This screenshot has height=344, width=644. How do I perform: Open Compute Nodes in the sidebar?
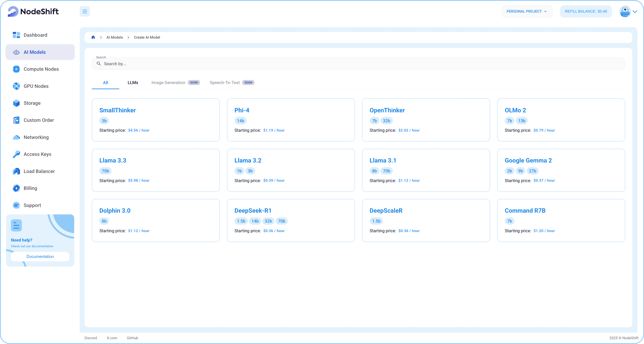(40, 69)
